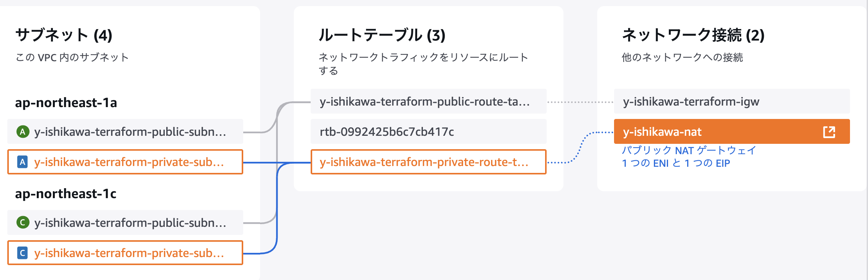Select y-ishikawa-terraform-public-route-table entry
Screen dimensions: 868x280
click(429, 101)
